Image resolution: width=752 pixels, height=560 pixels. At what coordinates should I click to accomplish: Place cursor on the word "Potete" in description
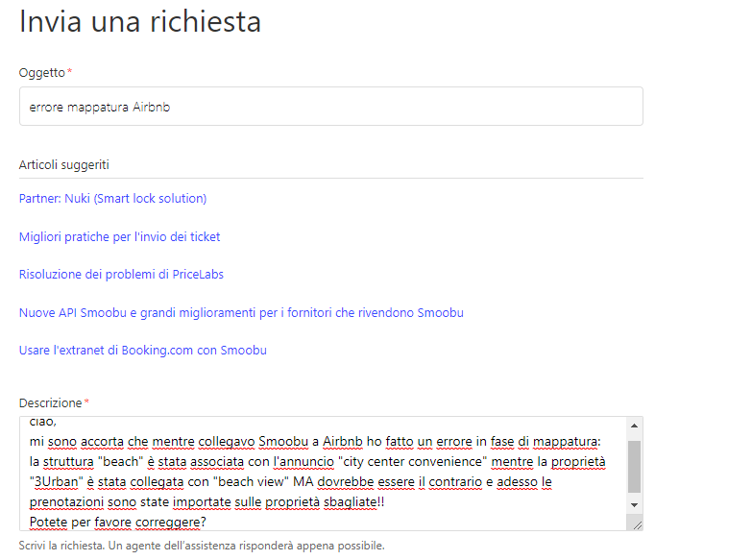pyautogui.click(x=48, y=523)
